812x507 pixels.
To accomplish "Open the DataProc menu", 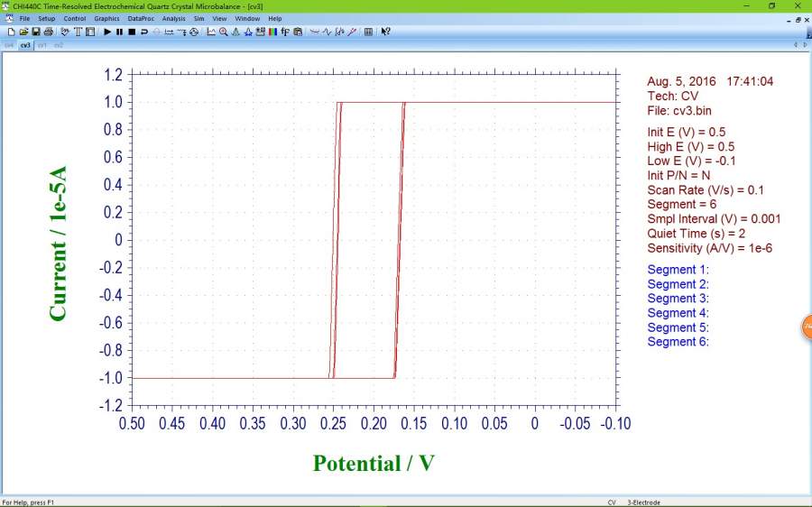I will [x=141, y=19].
